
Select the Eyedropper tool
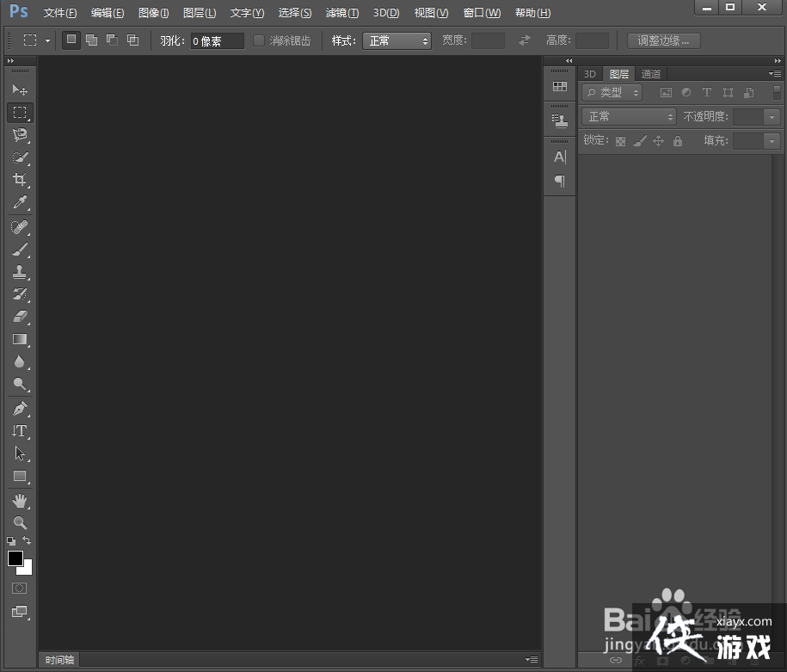(x=20, y=203)
